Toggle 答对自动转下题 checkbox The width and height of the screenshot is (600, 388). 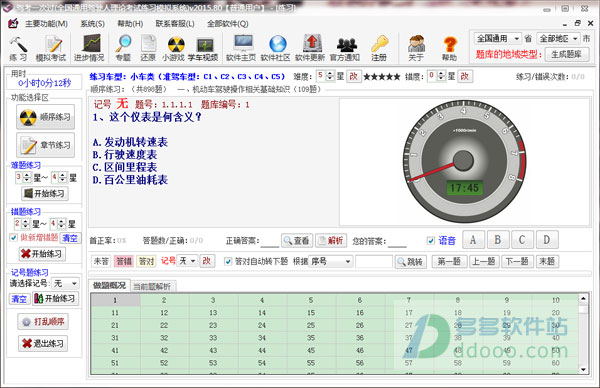click(228, 261)
